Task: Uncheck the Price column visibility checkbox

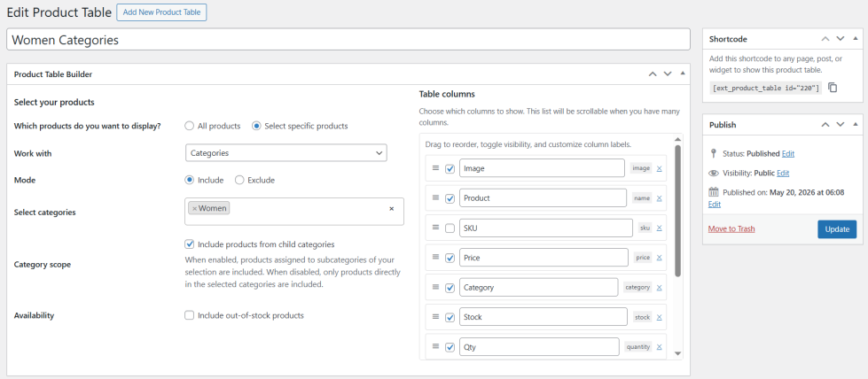Action: [x=450, y=258]
